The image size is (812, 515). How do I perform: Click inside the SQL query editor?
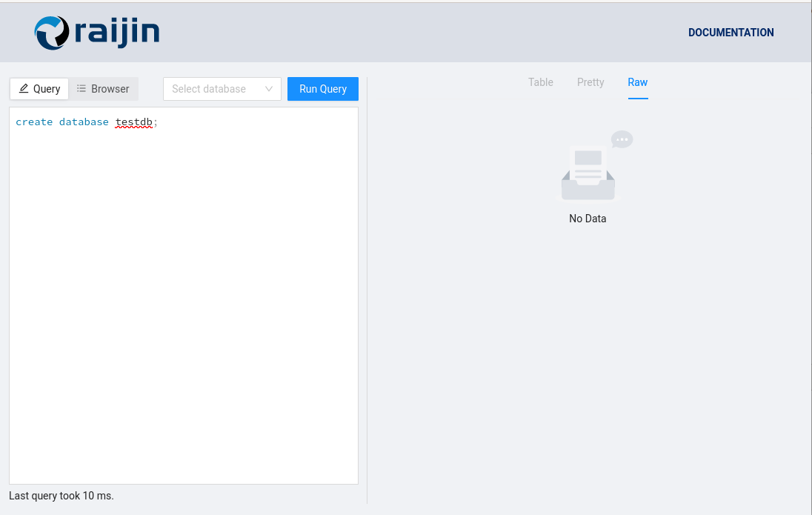pos(184,296)
